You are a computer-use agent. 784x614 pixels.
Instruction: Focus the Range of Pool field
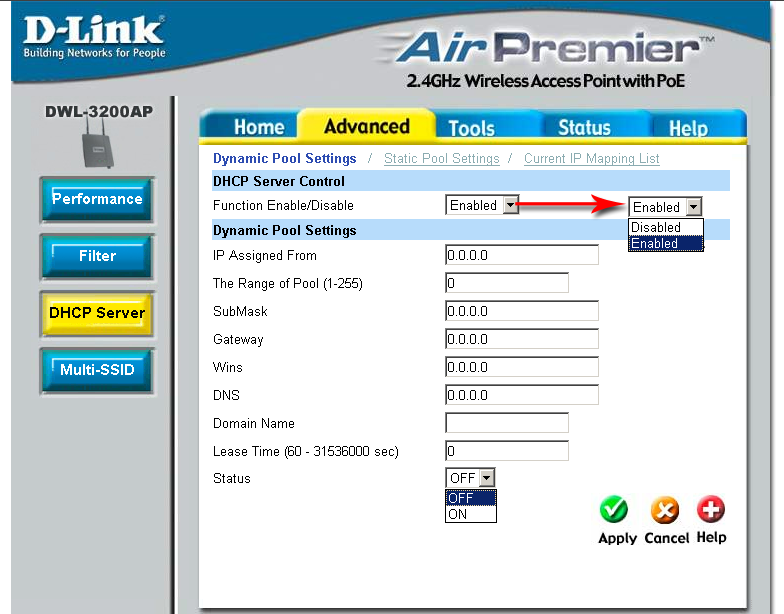pyautogui.click(x=506, y=283)
